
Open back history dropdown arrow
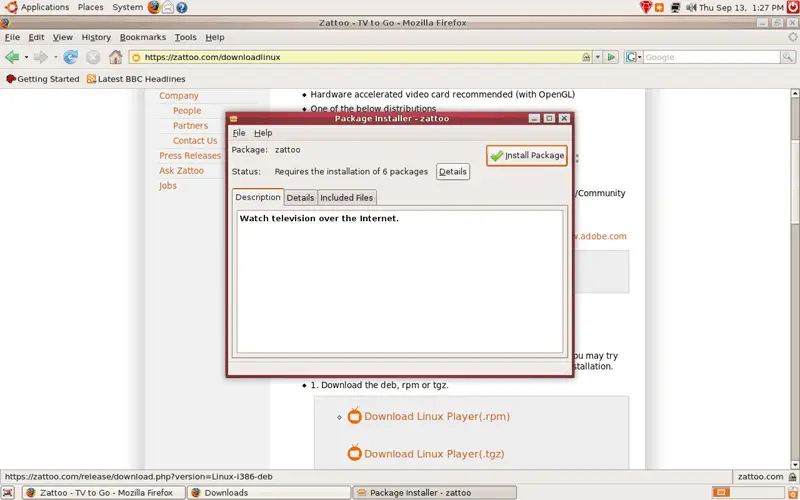[x=26, y=57]
